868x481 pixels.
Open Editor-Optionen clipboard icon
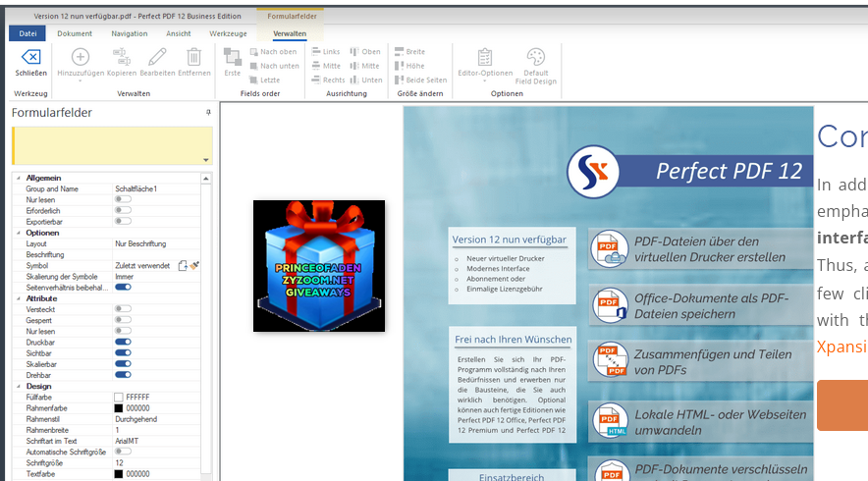(x=485, y=57)
